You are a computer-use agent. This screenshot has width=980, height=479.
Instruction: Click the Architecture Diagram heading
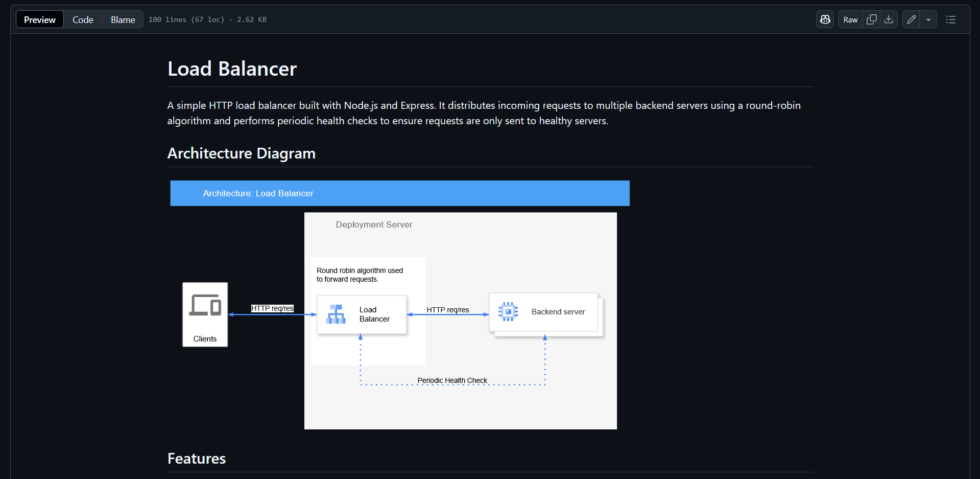(241, 153)
